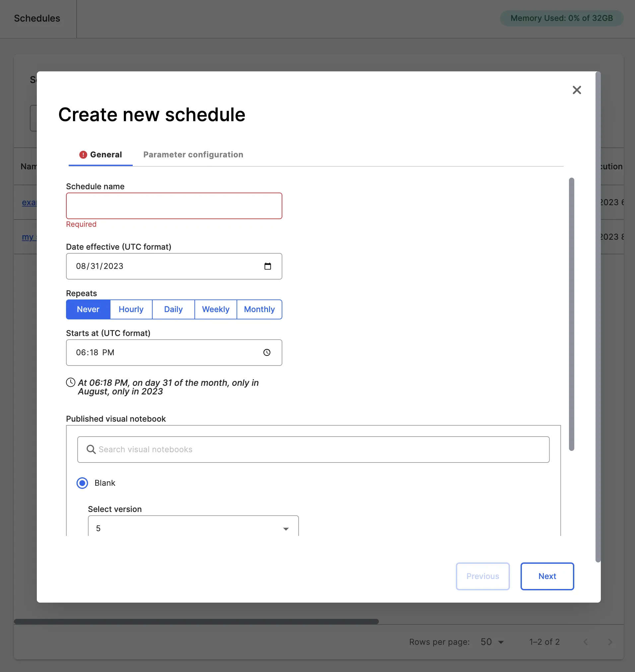635x672 pixels.
Task: Choose Daily repeat option
Action: (173, 309)
